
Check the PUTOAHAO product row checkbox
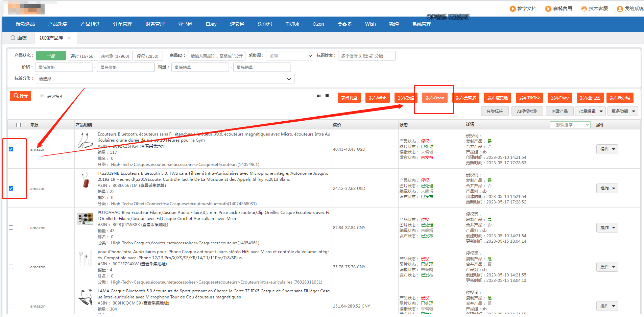click(x=11, y=228)
